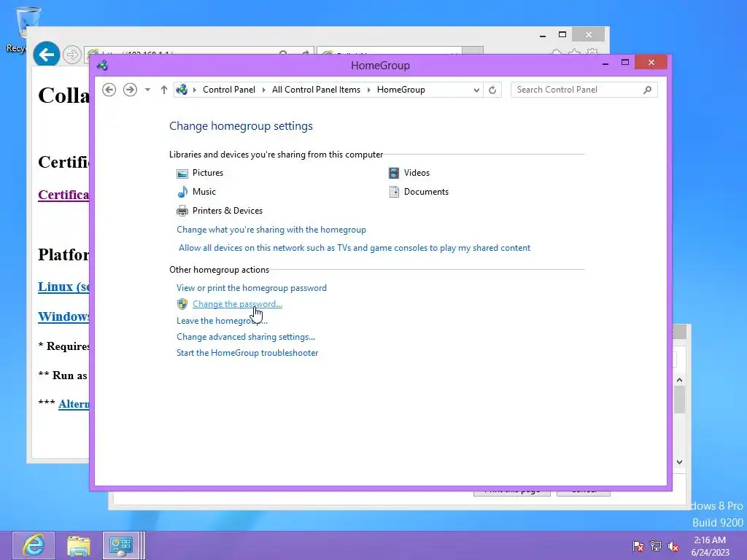Open the recent locations dropdown arrow
Viewport: 747px width, 560px height.
tap(147, 90)
